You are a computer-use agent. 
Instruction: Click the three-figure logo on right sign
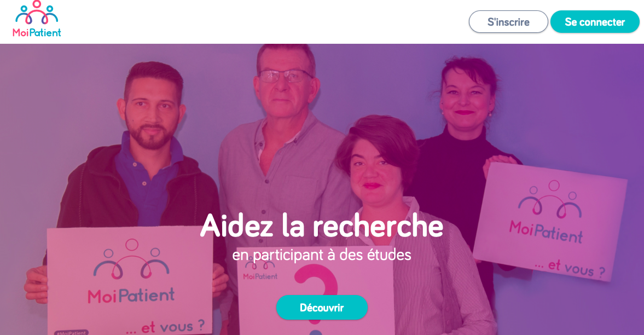pyautogui.click(x=549, y=199)
